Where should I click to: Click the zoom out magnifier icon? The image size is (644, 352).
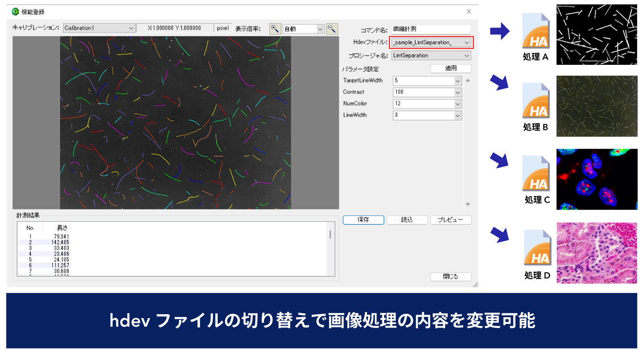tap(332, 29)
